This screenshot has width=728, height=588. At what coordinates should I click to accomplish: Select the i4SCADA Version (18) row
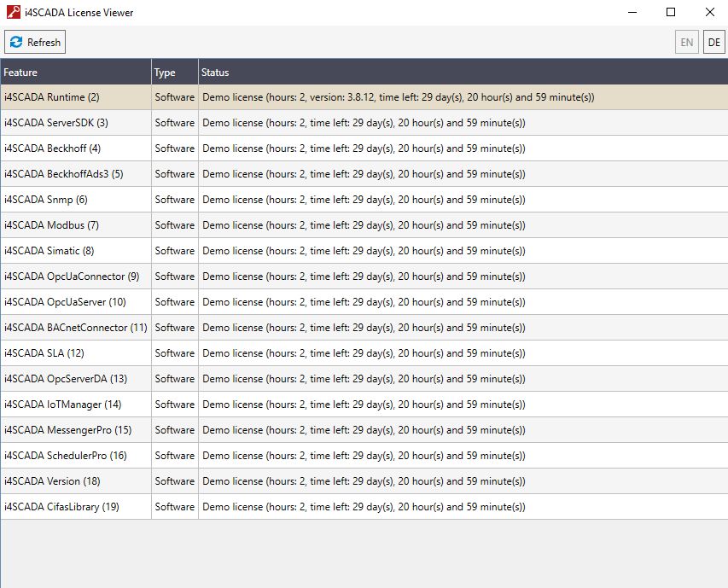pos(364,481)
